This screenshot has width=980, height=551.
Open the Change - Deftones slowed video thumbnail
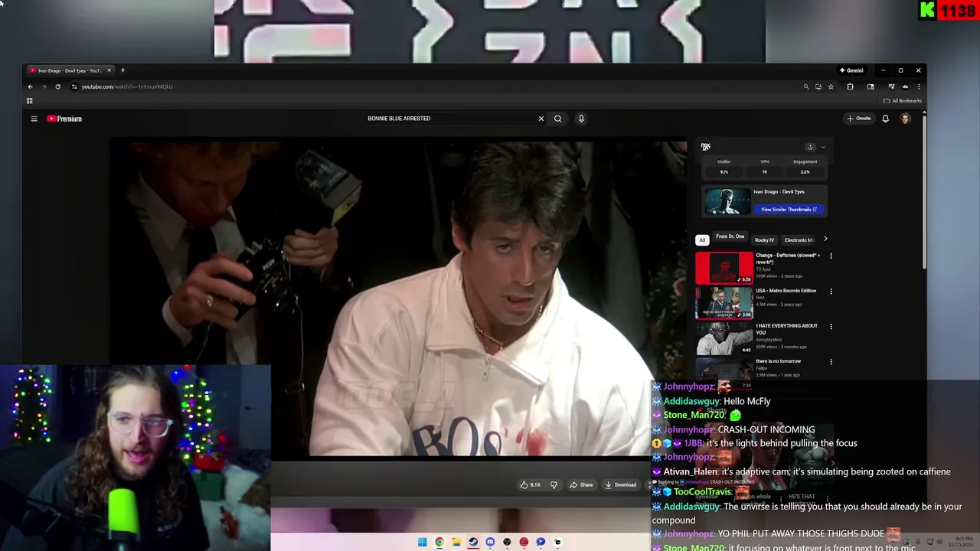pos(724,268)
